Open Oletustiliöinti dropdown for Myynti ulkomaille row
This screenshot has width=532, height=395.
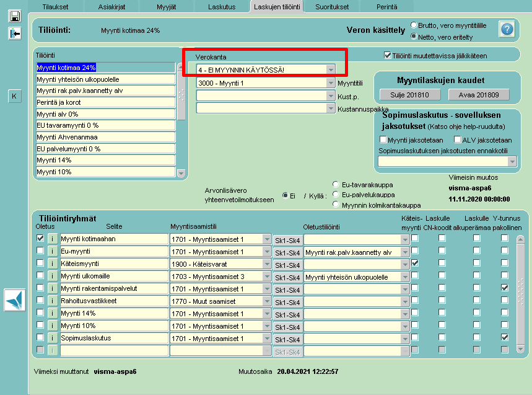[405, 277]
